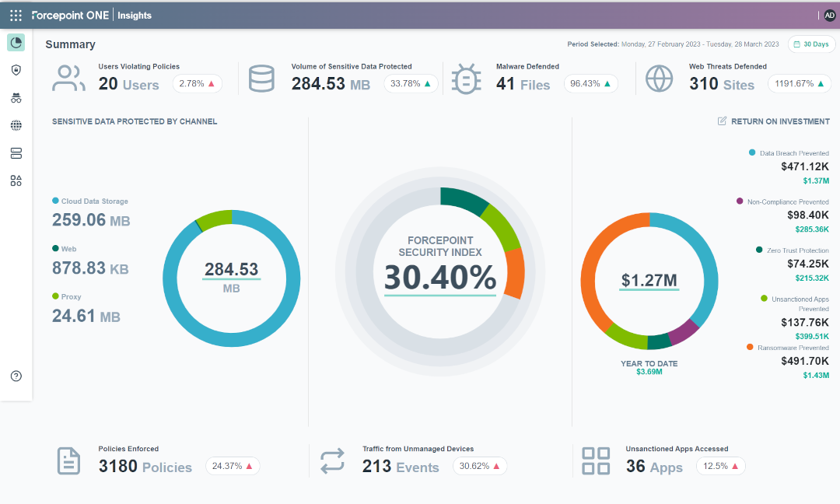This screenshot has width=840, height=504.
Task: Click the Forcepoint ONE logo
Action: pyautogui.click(x=72, y=16)
